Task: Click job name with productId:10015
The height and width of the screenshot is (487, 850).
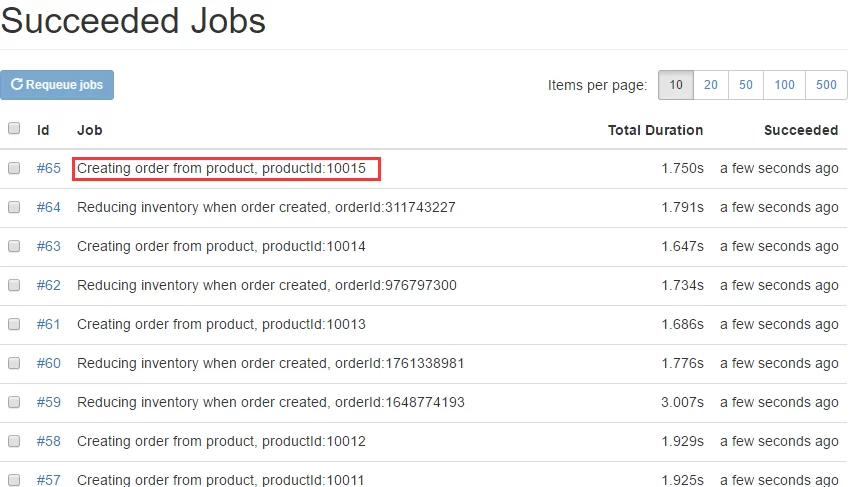Action: coord(221,168)
